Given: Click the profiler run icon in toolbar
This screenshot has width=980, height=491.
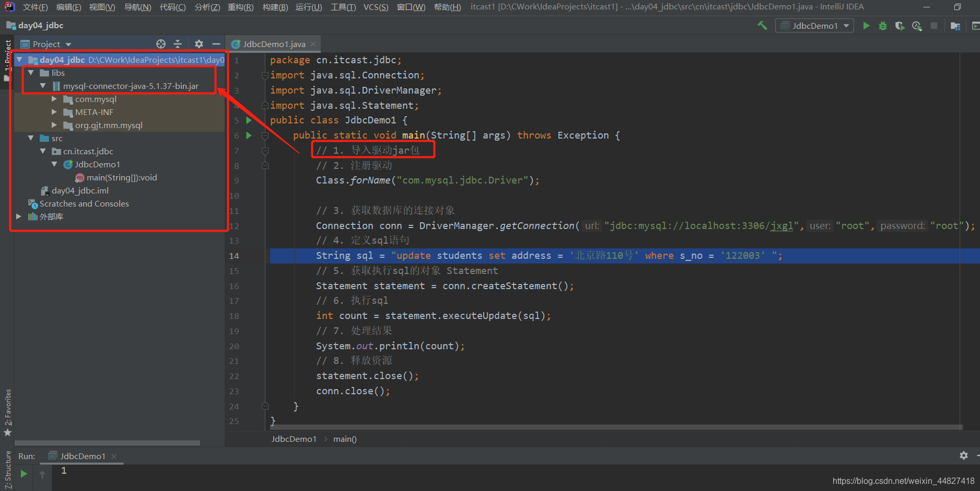Looking at the screenshot, I should tap(917, 26).
